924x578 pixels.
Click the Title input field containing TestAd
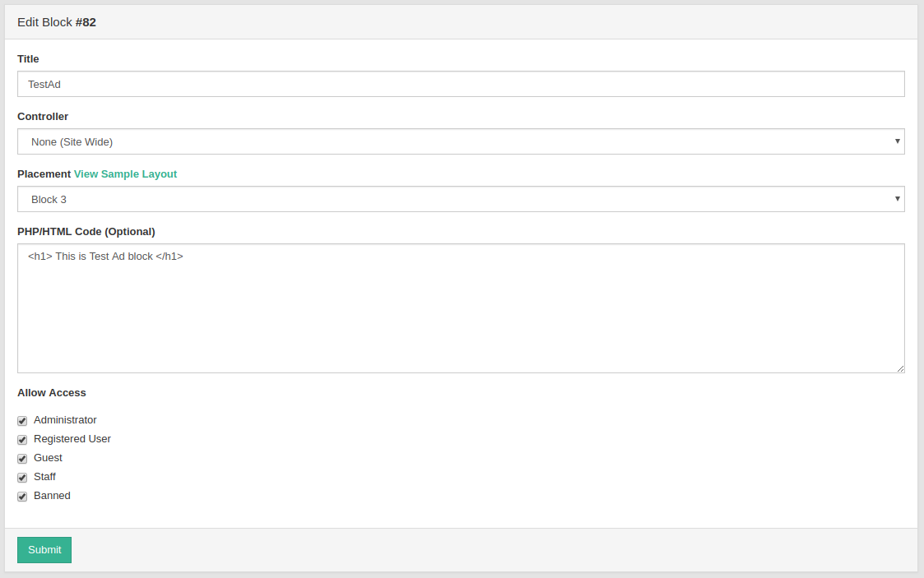(461, 84)
